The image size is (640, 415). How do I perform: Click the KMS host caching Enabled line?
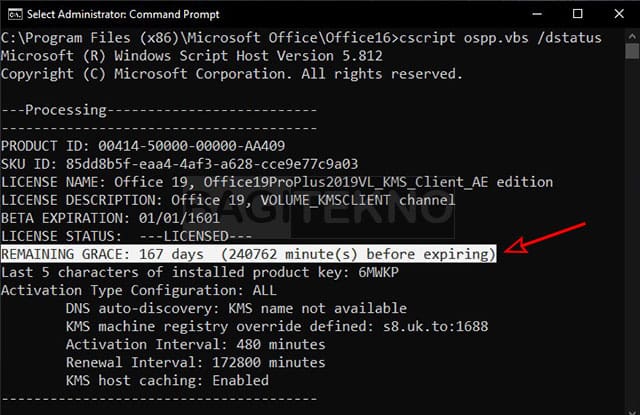click(167, 380)
